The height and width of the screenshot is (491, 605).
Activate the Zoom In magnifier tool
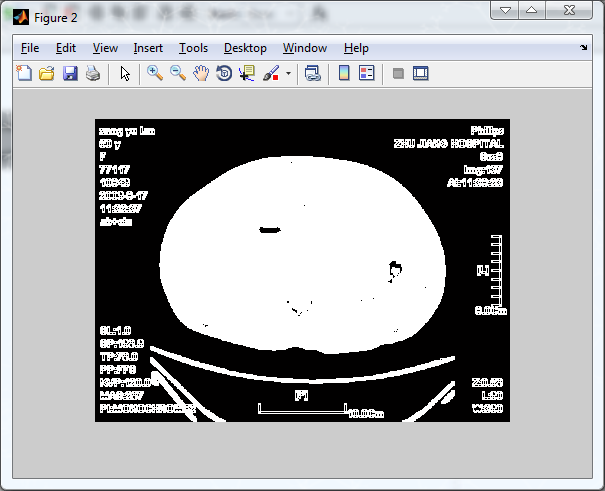point(155,73)
